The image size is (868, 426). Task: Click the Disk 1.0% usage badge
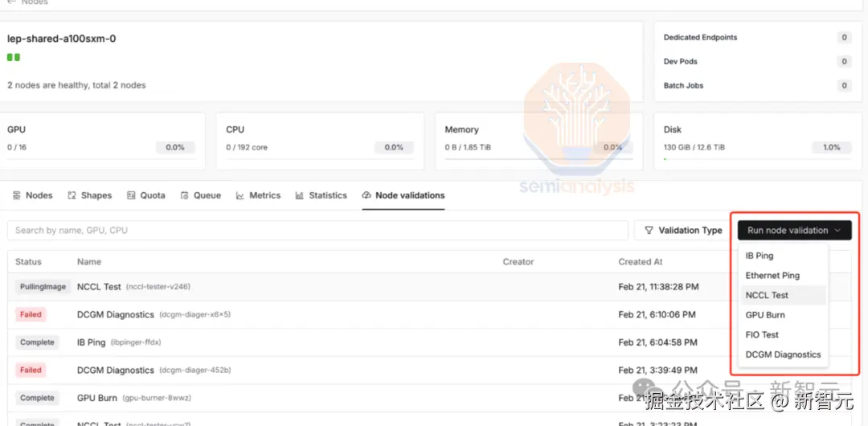[832, 147]
